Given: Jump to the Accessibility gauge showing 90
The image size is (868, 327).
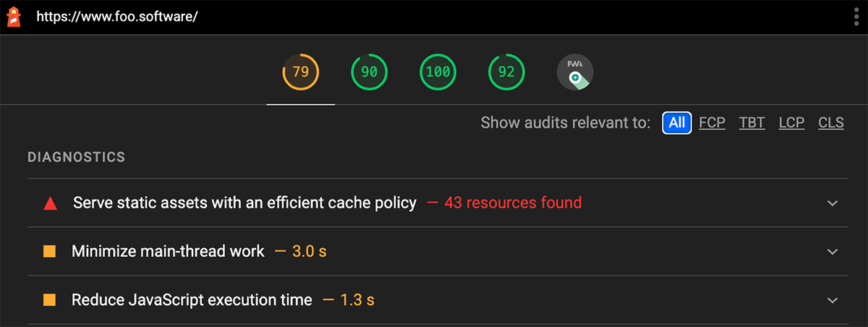Looking at the screenshot, I should [369, 72].
